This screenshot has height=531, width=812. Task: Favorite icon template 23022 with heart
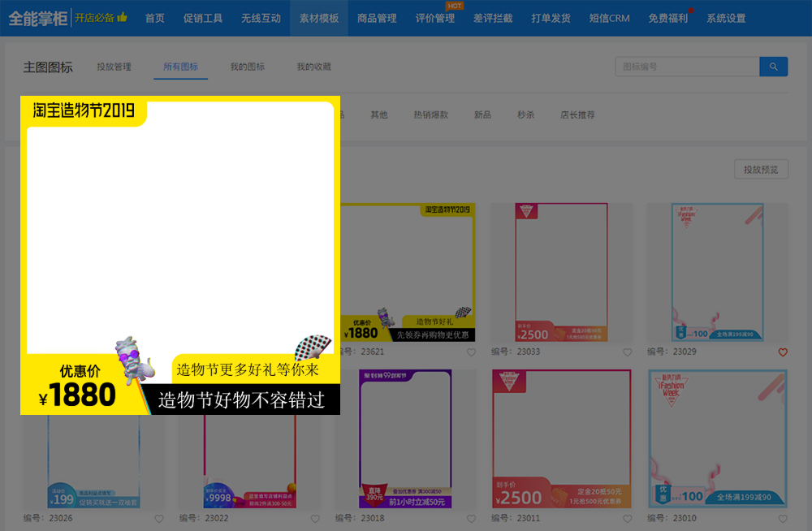point(315,519)
